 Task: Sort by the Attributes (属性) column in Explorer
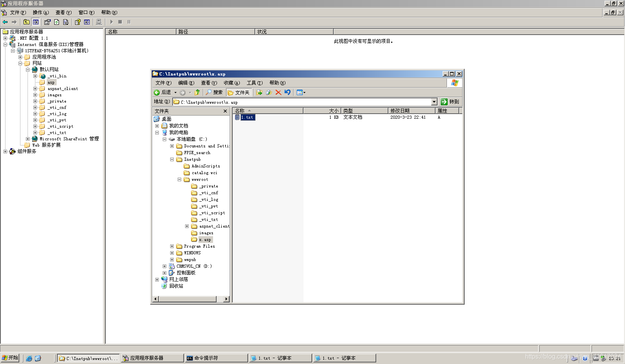(x=447, y=111)
